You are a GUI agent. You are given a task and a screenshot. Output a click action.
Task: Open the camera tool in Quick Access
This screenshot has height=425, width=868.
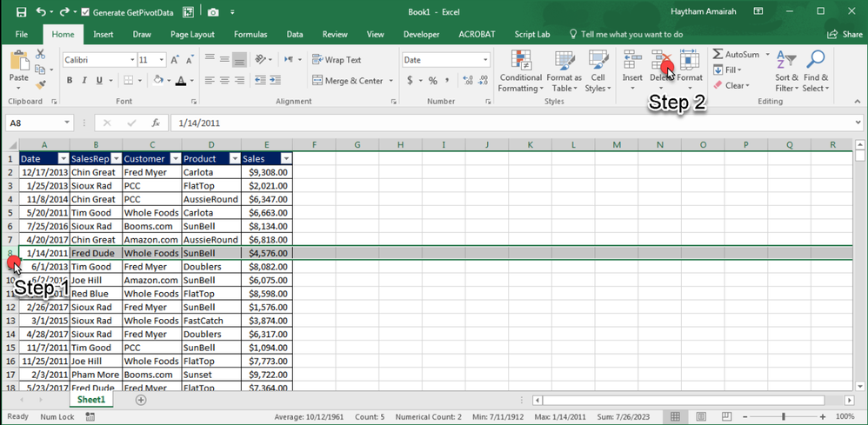[212, 11]
